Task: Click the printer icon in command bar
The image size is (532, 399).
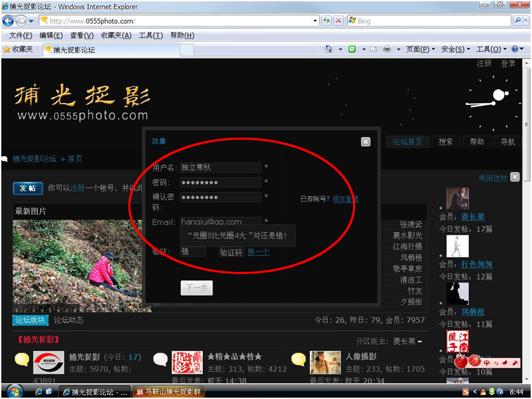Action: (x=386, y=49)
